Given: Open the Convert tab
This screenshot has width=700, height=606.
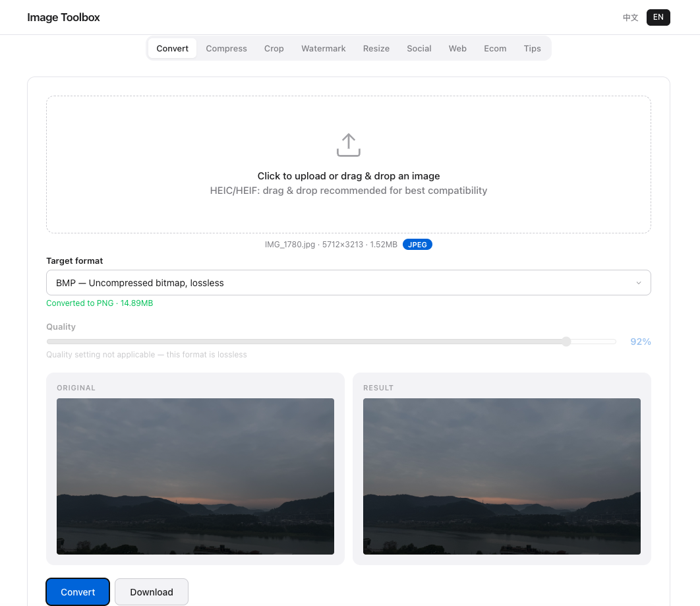Looking at the screenshot, I should click(172, 48).
